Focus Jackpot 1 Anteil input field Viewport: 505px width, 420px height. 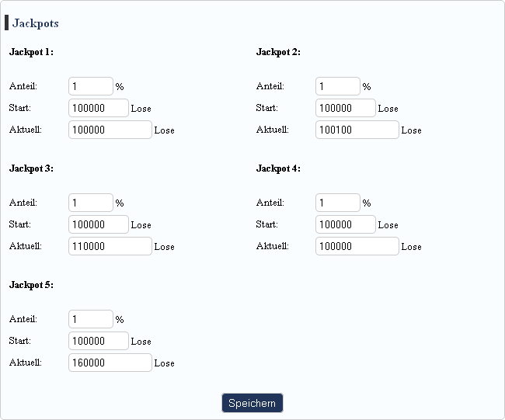pyautogui.click(x=91, y=86)
